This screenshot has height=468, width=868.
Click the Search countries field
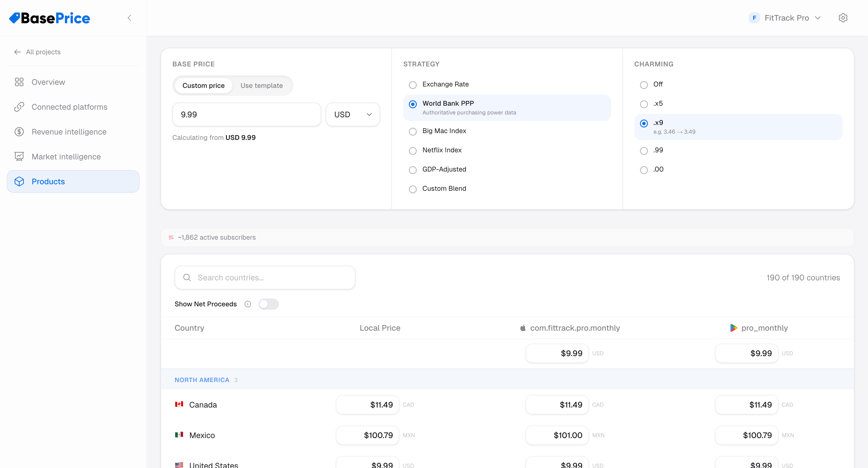(x=265, y=278)
